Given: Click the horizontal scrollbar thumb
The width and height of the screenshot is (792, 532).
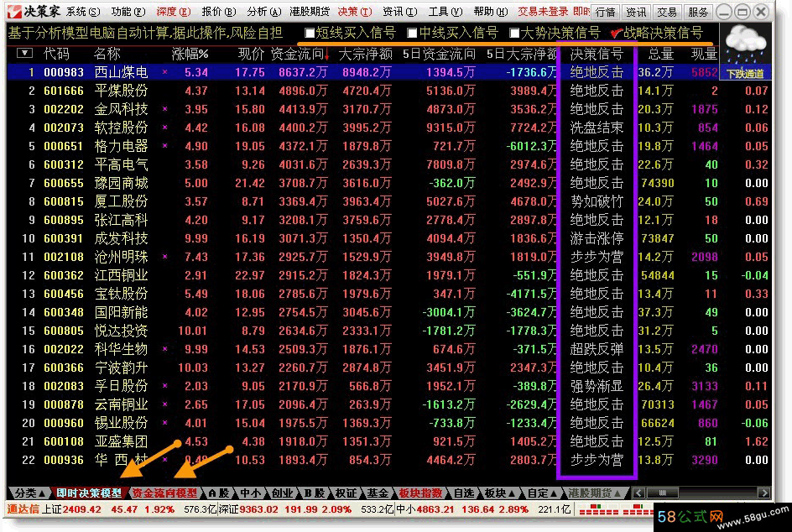Looking at the screenshot, I should click(662, 493).
